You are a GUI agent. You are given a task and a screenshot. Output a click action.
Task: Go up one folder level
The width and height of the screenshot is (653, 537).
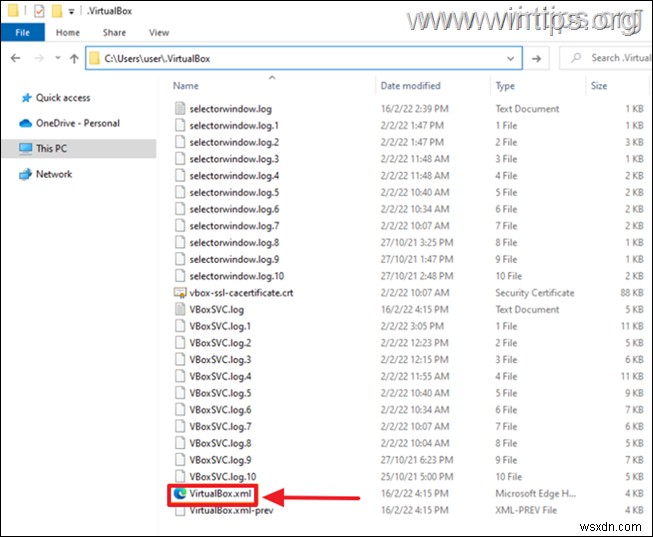pyautogui.click(x=74, y=58)
